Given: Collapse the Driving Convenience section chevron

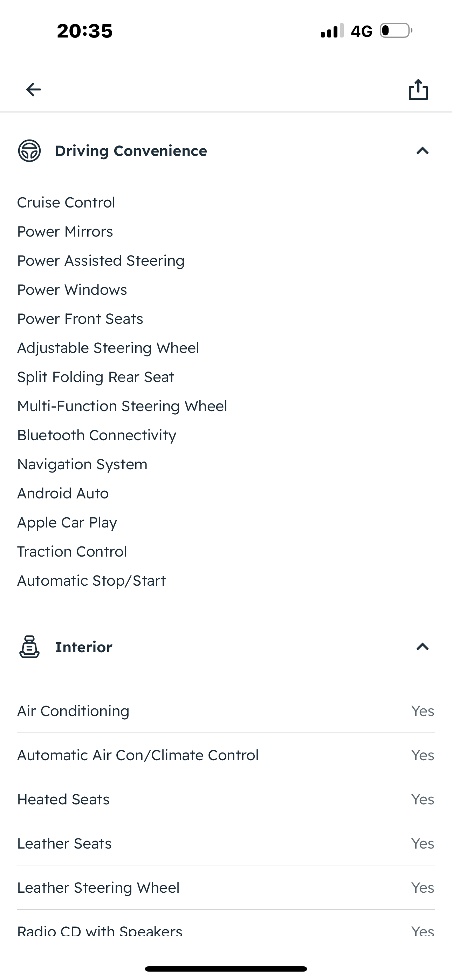Looking at the screenshot, I should coord(422,151).
